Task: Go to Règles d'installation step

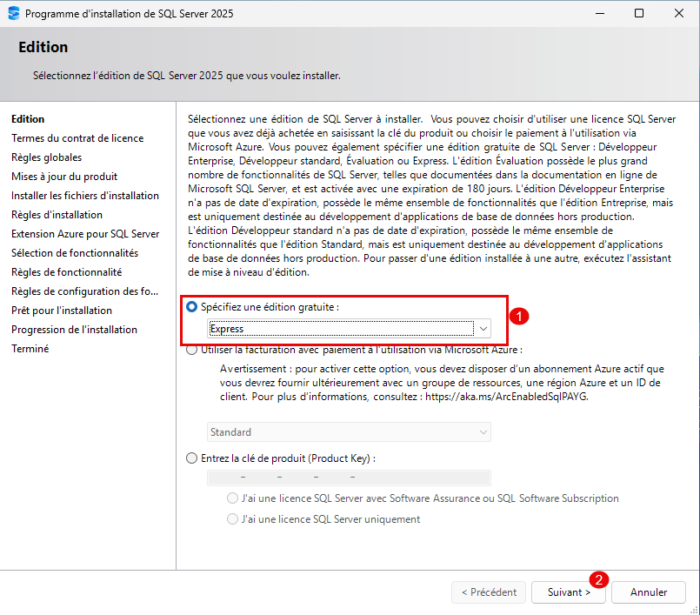Action: 57,215
